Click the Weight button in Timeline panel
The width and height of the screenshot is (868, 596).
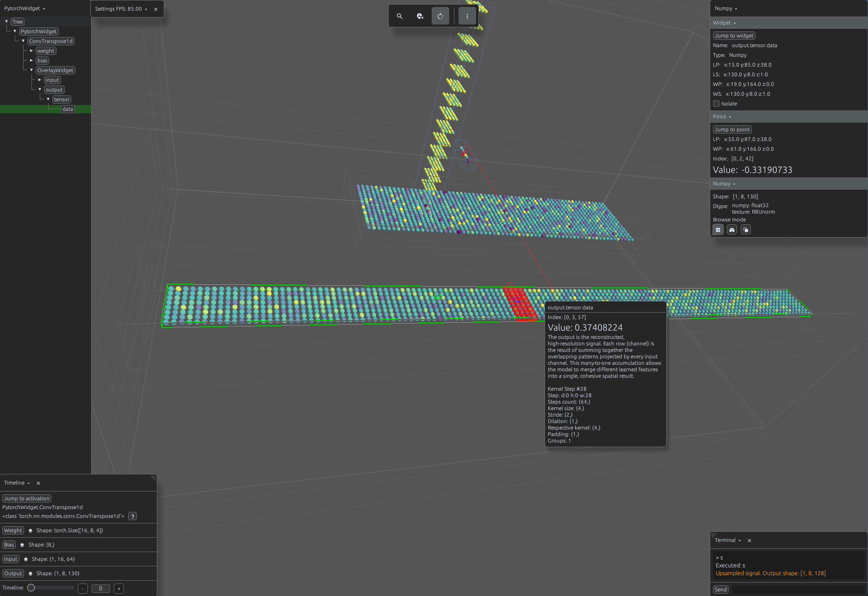13,531
